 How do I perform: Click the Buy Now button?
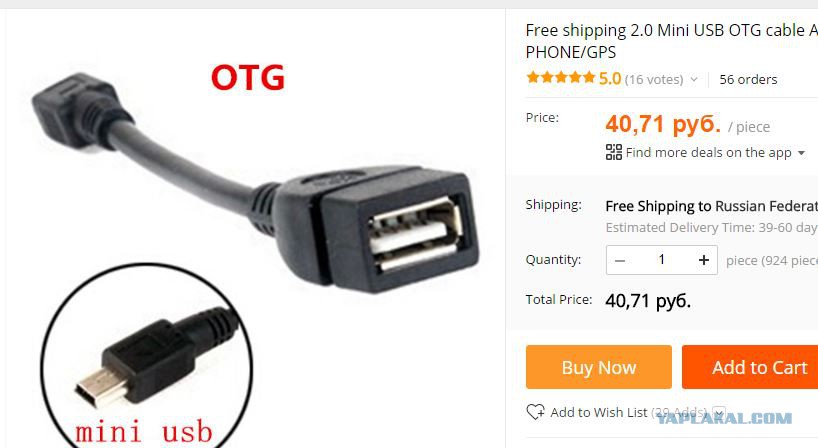[598, 367]
